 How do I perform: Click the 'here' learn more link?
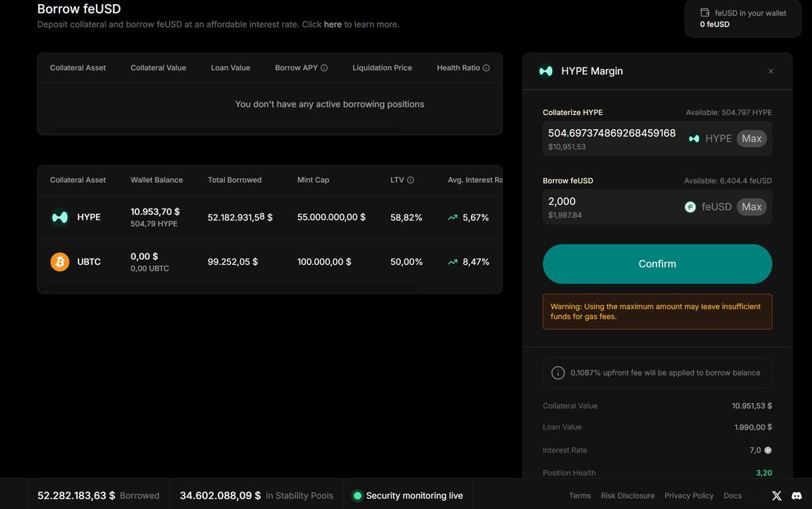point(332,24)
